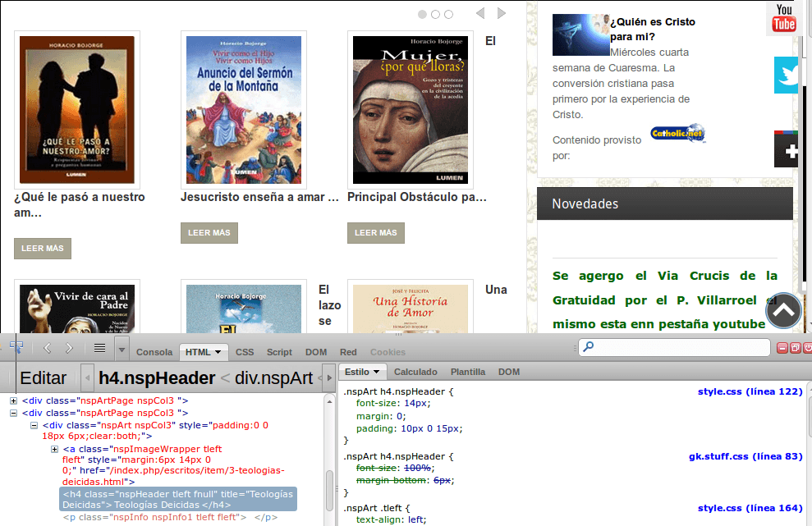Open the Una Historia de Amor cover
The width and height of the screenshot is (812, 526).
tap(411, 308)
